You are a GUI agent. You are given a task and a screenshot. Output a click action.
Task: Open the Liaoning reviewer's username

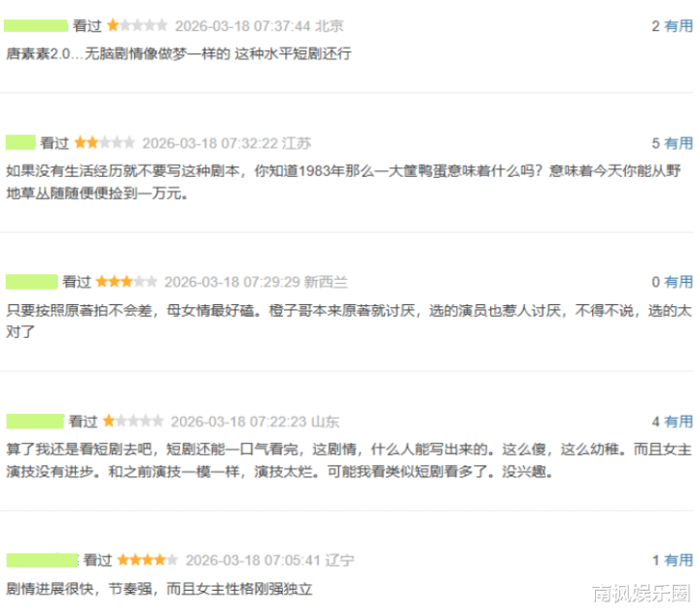coord(43,561)
